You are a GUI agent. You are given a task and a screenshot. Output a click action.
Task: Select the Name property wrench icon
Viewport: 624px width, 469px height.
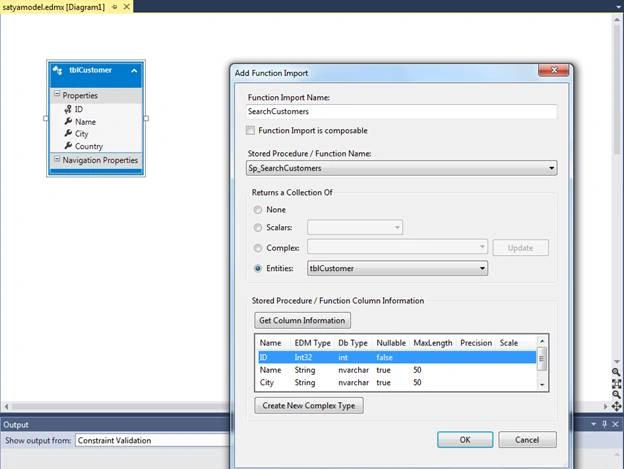pyautogui.click(x=68, y=121)
